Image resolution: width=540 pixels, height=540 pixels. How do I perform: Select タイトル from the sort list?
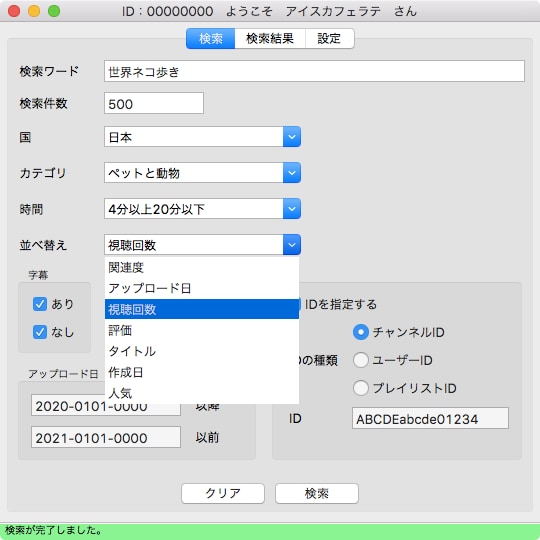pyautogui.click(x=202, y=351)
